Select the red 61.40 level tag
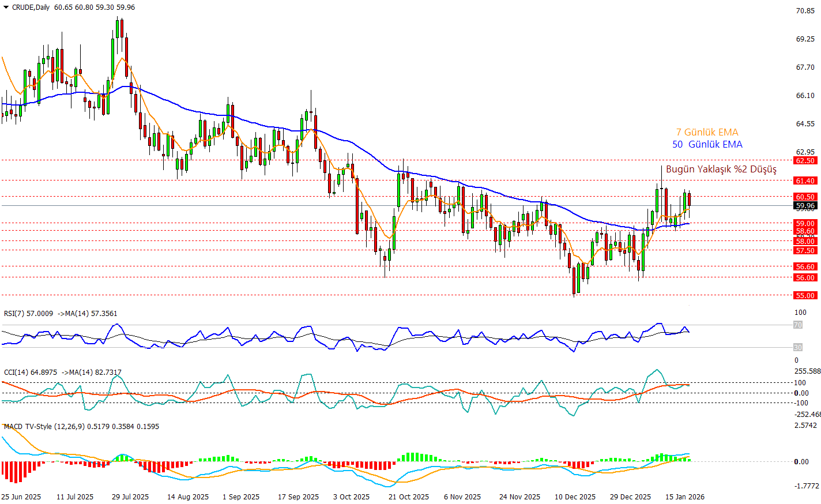The image size is (821, 504). 805,180
